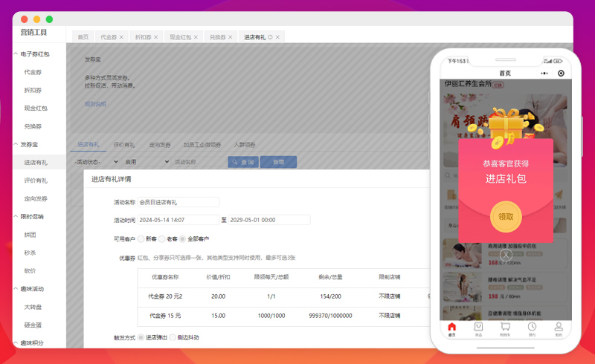Close the 代金券 tab with its X

click(x=121, y=36)
